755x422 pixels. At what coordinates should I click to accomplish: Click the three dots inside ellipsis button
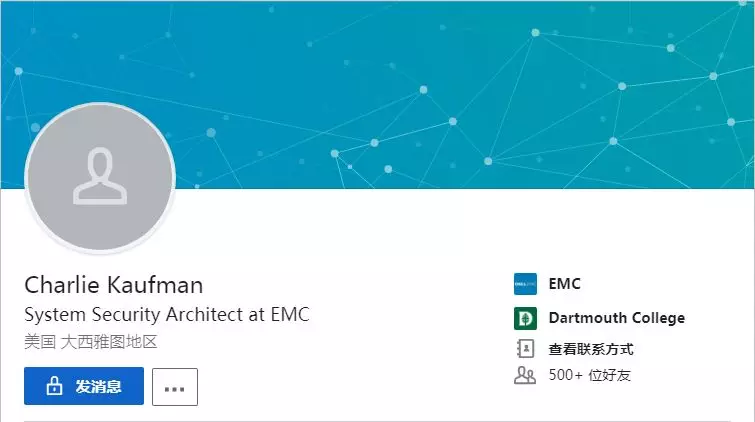click(x=174, y=389)
